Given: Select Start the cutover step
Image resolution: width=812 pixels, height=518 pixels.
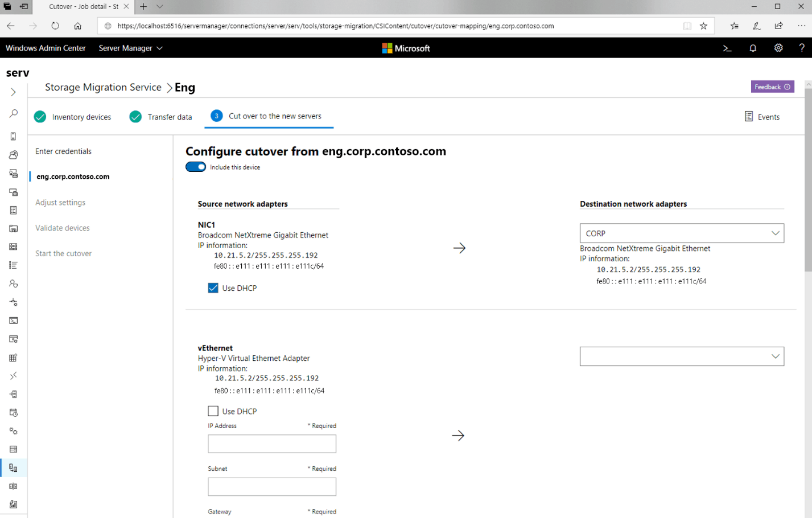Looking at the screenshot, I should (63, 253).
